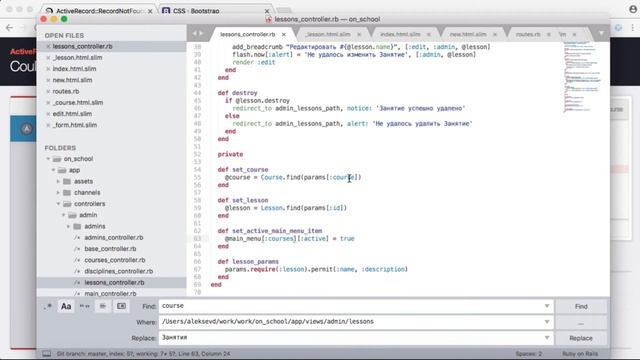Switch to _lesson.html.slim editor tab
The width and height of the screenshot is (640, 360).
click(x=328, y=34)
